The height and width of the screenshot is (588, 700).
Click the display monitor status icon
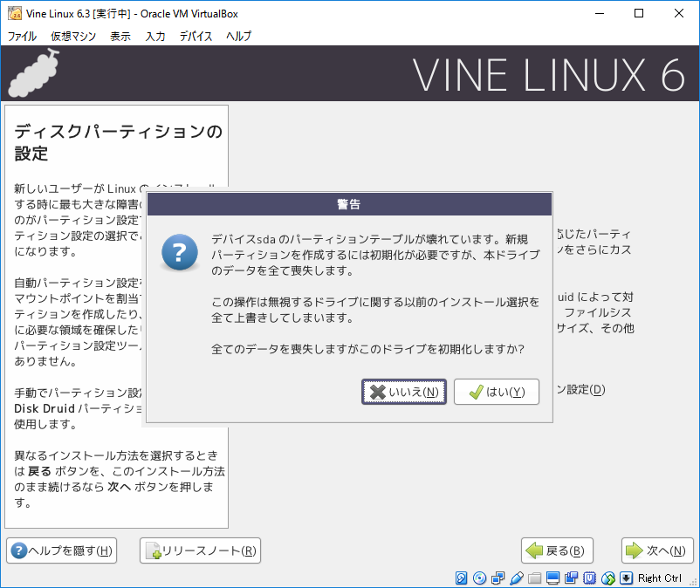coord(552,578)
